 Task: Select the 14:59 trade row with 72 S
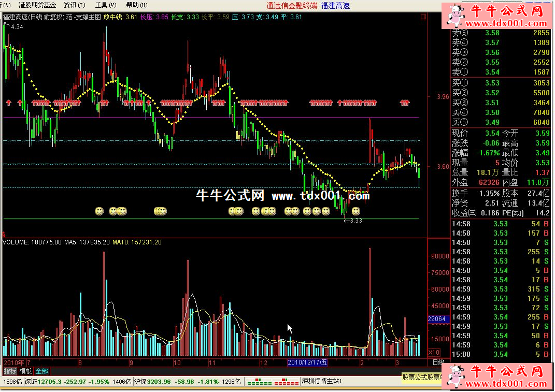[x=501, y=308]
